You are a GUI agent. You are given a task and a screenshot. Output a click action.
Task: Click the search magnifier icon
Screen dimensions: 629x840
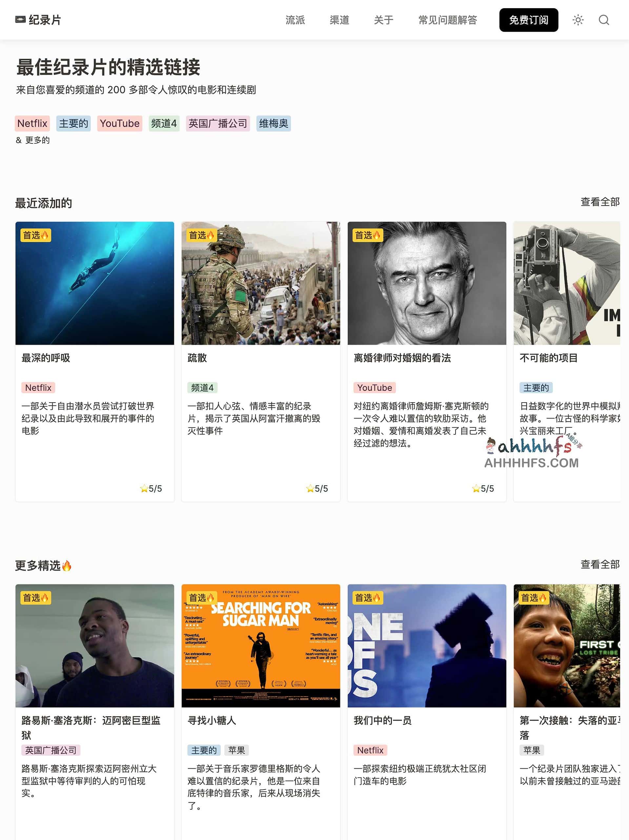(x=603, y=20)
